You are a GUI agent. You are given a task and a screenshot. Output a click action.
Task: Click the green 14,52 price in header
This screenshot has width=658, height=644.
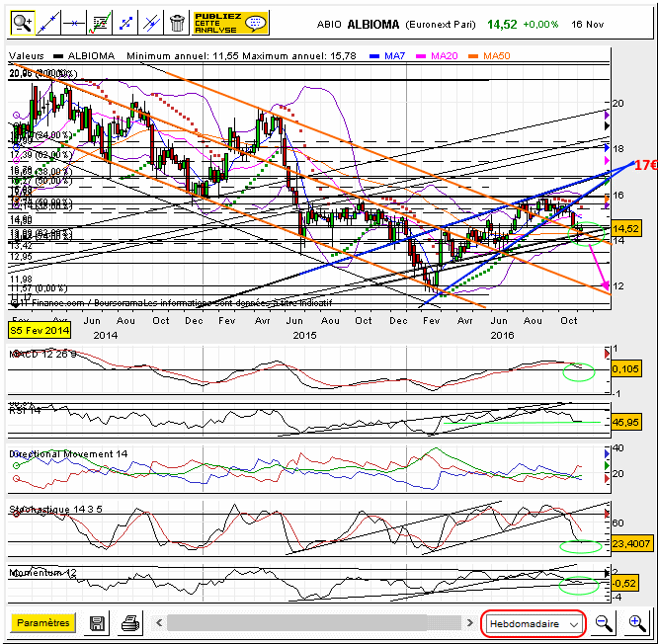(502, 25)
